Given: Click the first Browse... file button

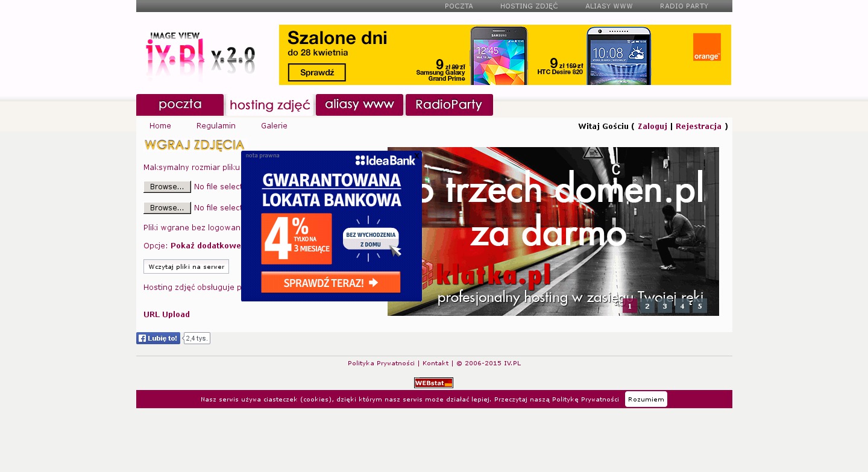Looking at the screenshot, I should [167, 187].
